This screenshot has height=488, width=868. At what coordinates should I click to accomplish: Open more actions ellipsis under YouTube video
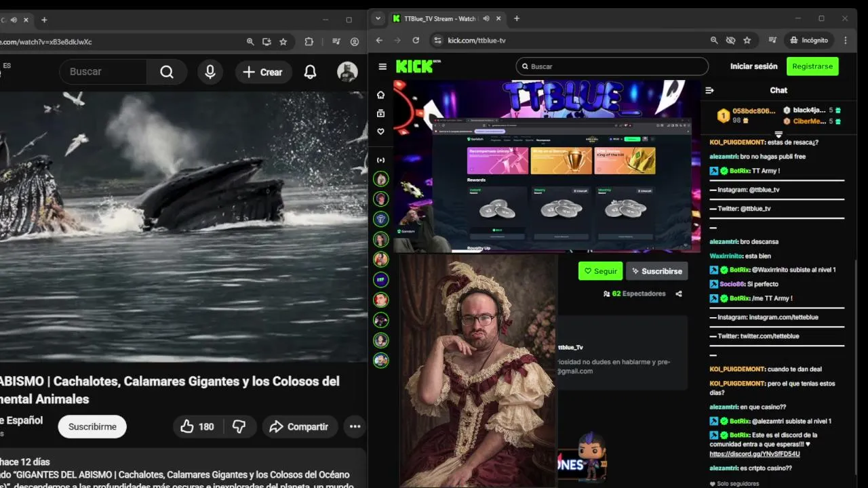pyautogui.click(x=355, y=426)
